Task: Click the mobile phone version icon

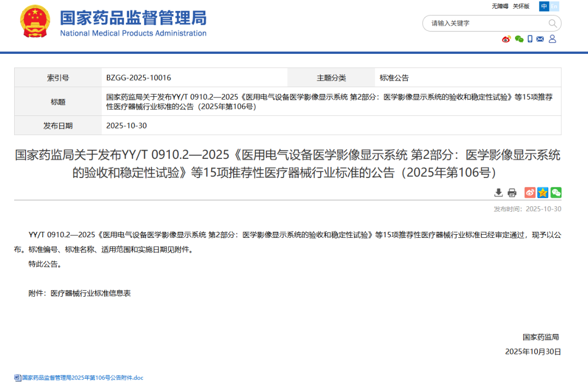Action: pos(530,39)
